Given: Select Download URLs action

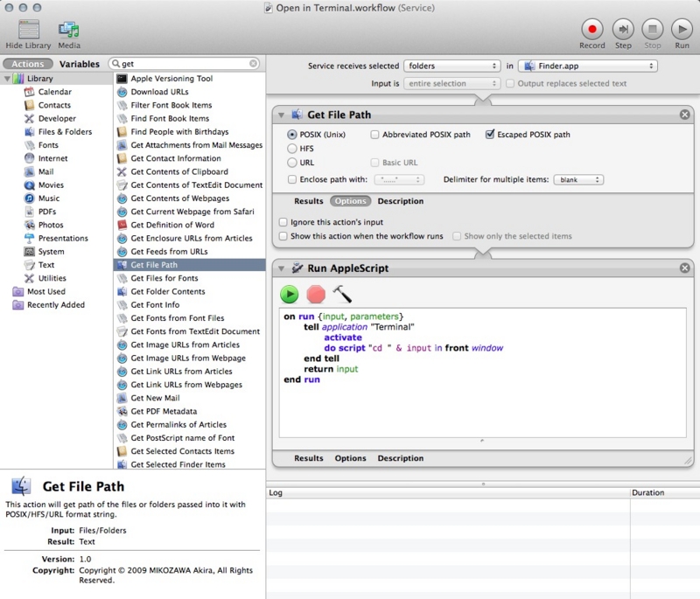Looking at the screenshot, I should [190, 92].
